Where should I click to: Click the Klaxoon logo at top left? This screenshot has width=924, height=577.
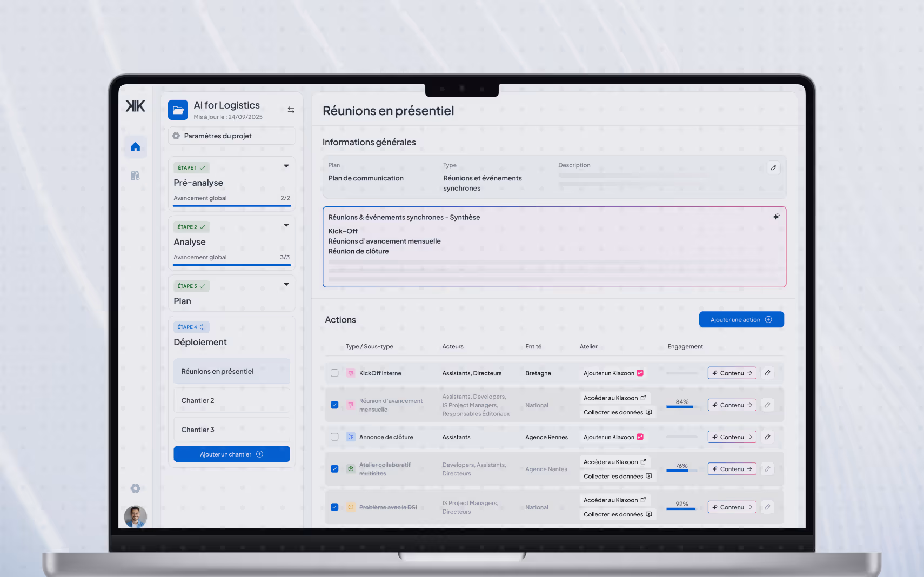click(136, 106)
